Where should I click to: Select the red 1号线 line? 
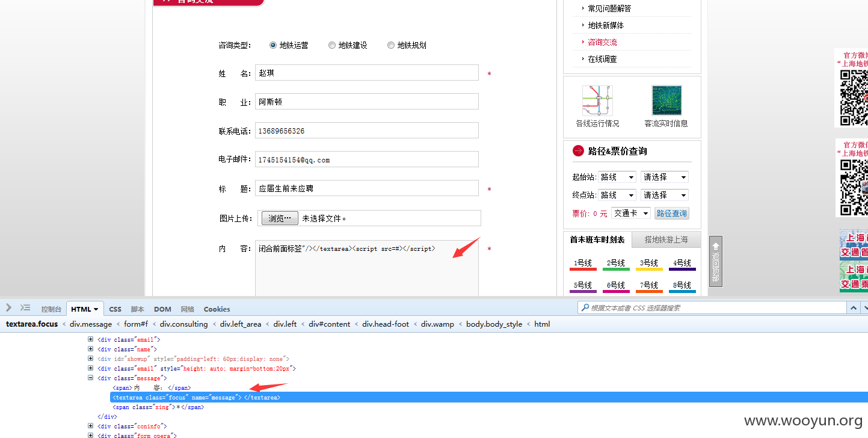(583, 264)
